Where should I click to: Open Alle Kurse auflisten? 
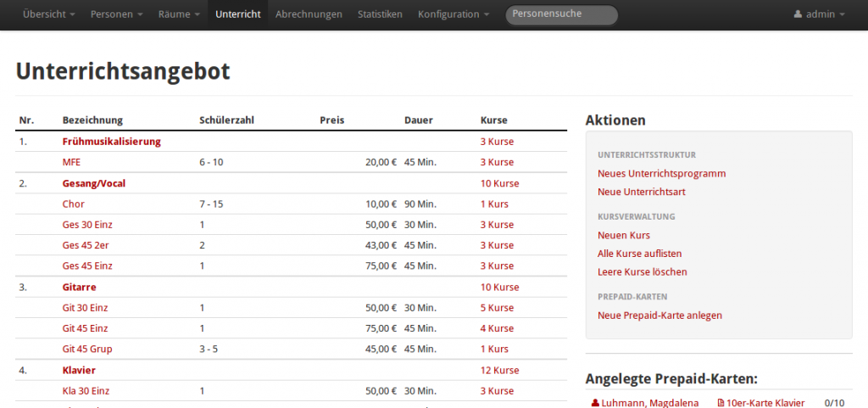tap(639, 254)
